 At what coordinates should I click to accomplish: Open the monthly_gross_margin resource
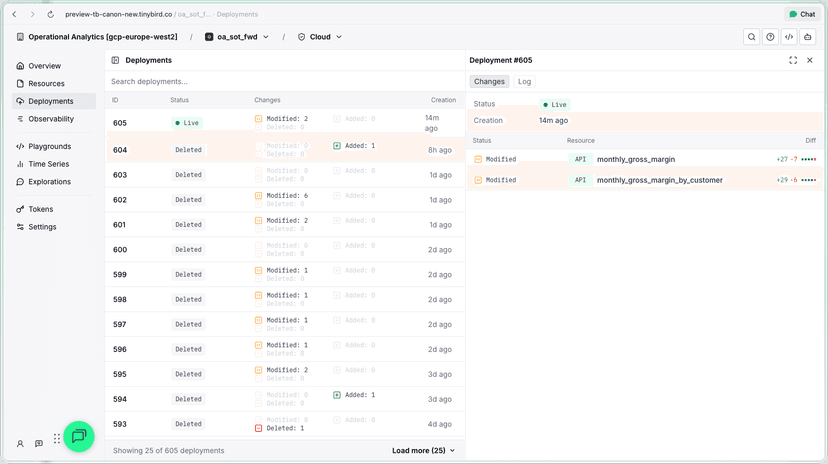click(x=636, y=159)
